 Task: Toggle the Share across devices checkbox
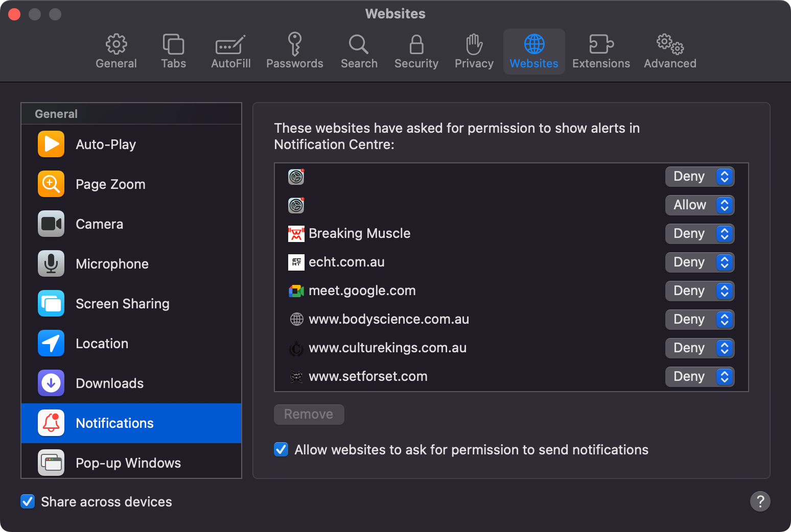coord(28,501)
